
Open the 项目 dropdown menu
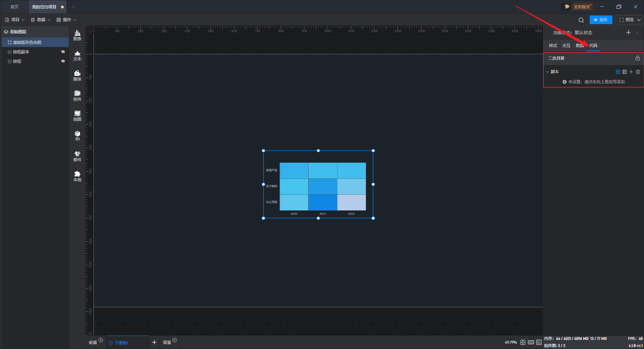(x=15, y=20)
